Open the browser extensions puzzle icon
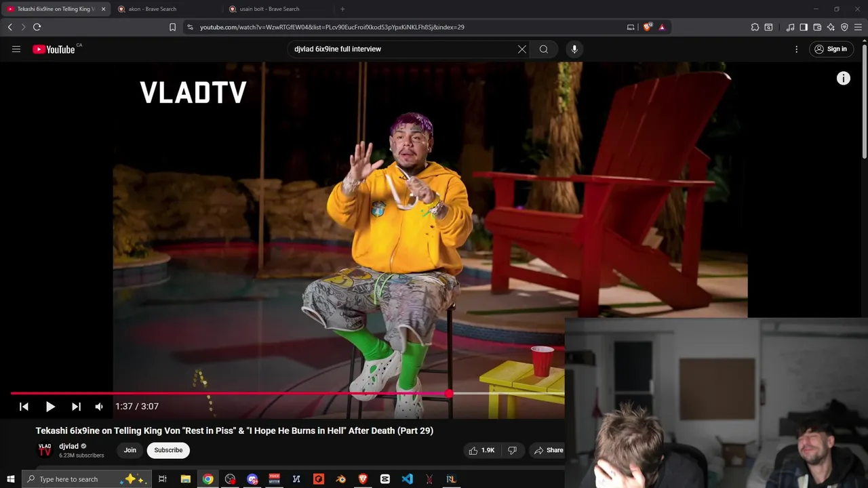The width and height of the screenshot is (868, 488). point(755,27)
